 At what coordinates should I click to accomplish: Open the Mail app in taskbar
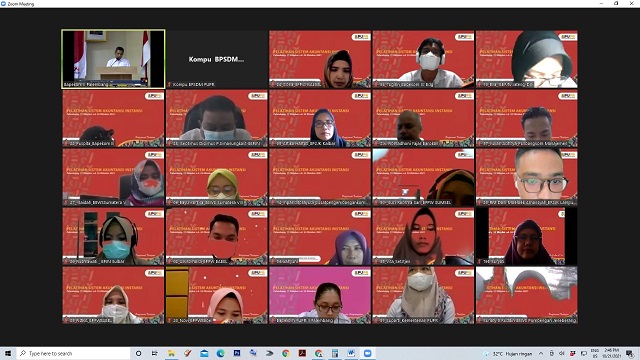(x=204, y=353)
